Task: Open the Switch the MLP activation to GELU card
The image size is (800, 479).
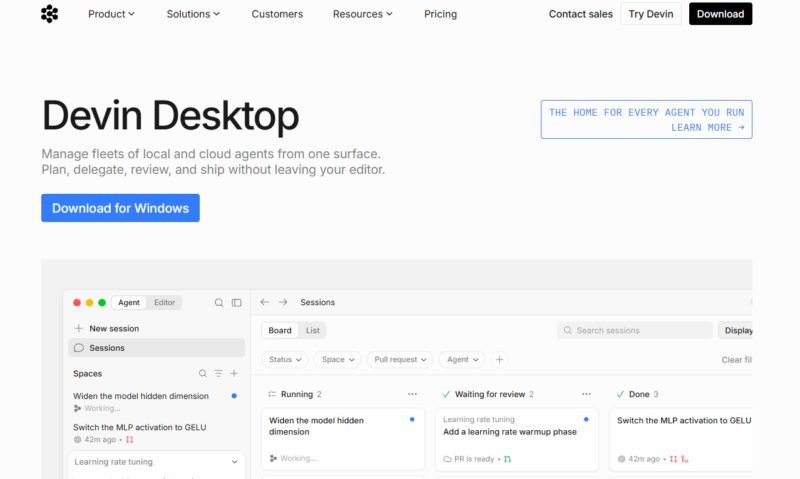Action: click(681, 439)
